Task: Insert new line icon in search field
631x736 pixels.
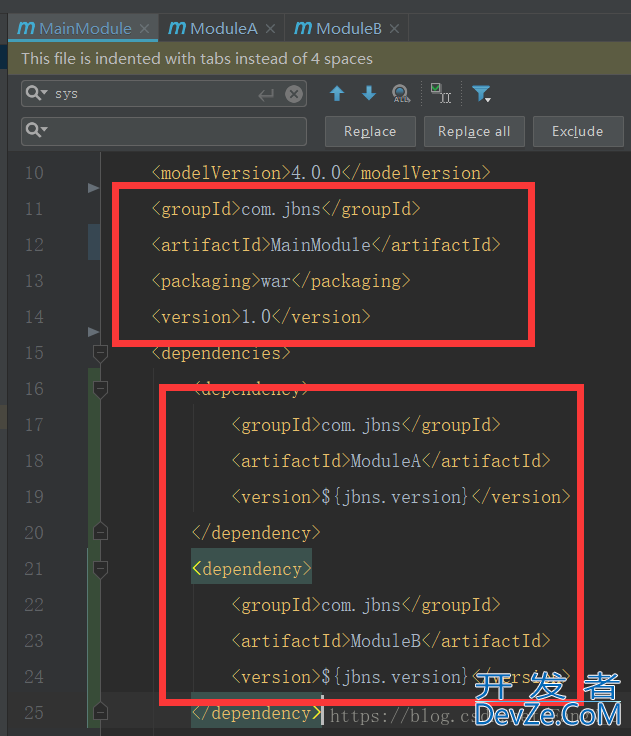Action: [266, 95]
